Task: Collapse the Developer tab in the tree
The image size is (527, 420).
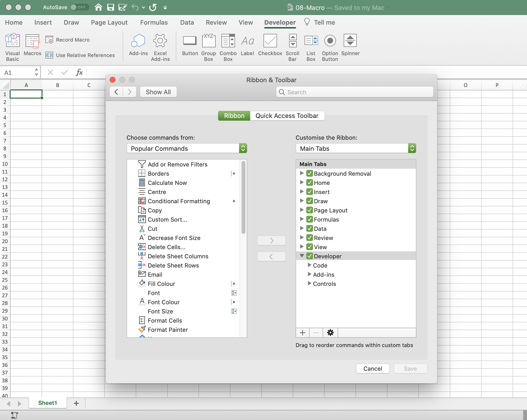Action: click(302, 256)
